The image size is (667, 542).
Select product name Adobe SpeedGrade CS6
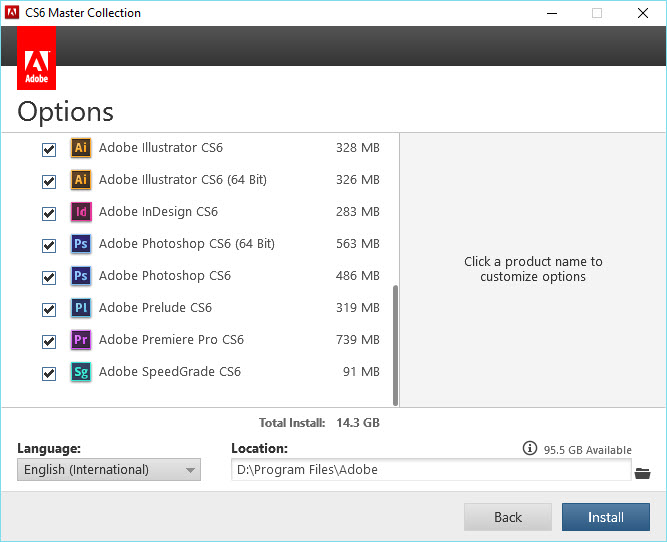pos(170,372)
